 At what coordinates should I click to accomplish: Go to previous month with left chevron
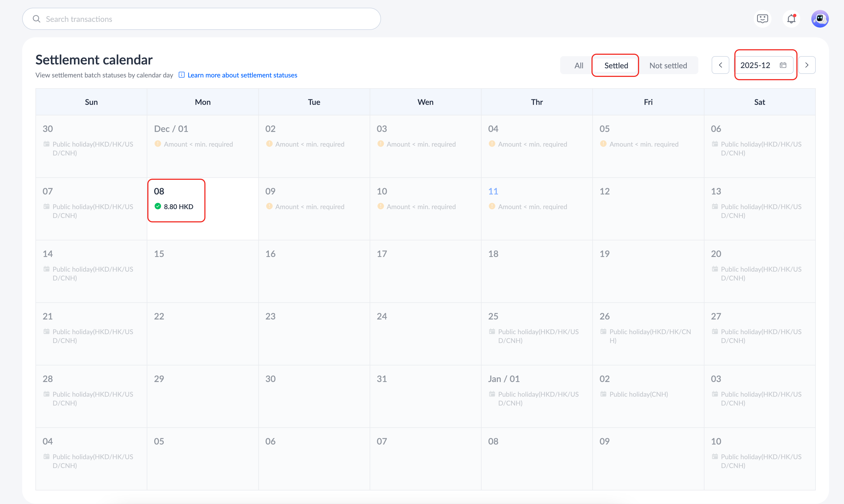click(720, 65)
